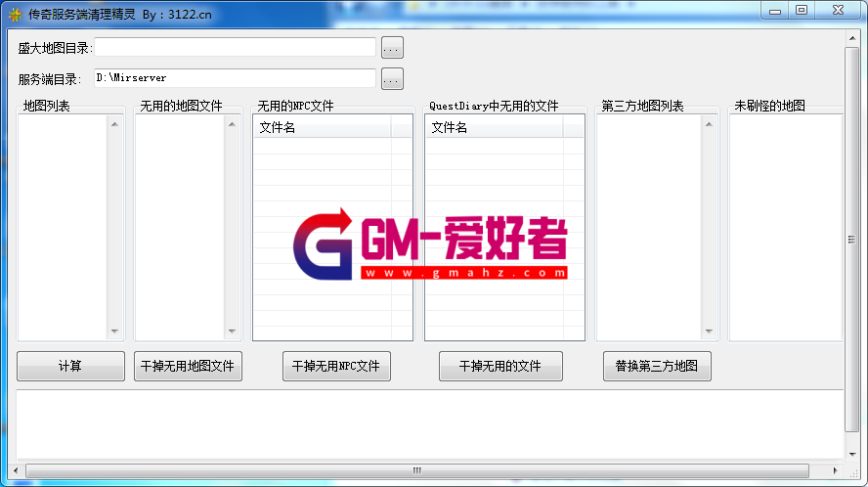The height and width of the screenshot is (487, 868).
Task: Click the horizontal scroll-left arrow
Action: 16,470
